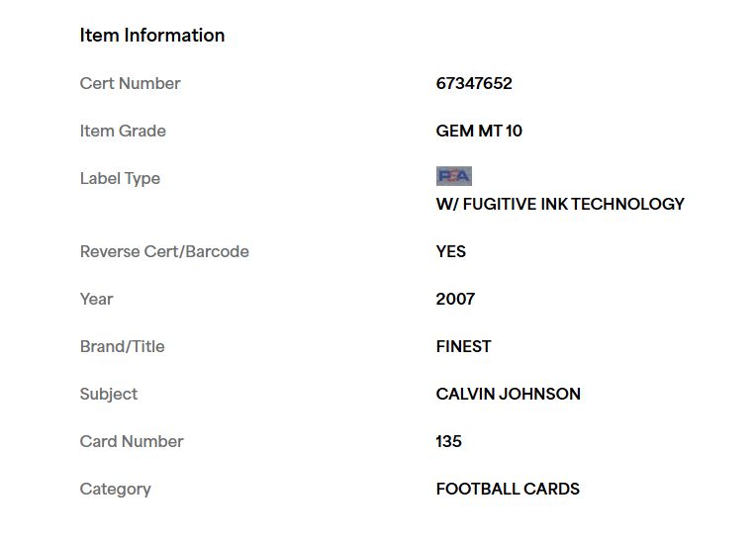Click the FOOTBALL CARDS category value
Screen dimensions: 756x543
click(508, 489)
